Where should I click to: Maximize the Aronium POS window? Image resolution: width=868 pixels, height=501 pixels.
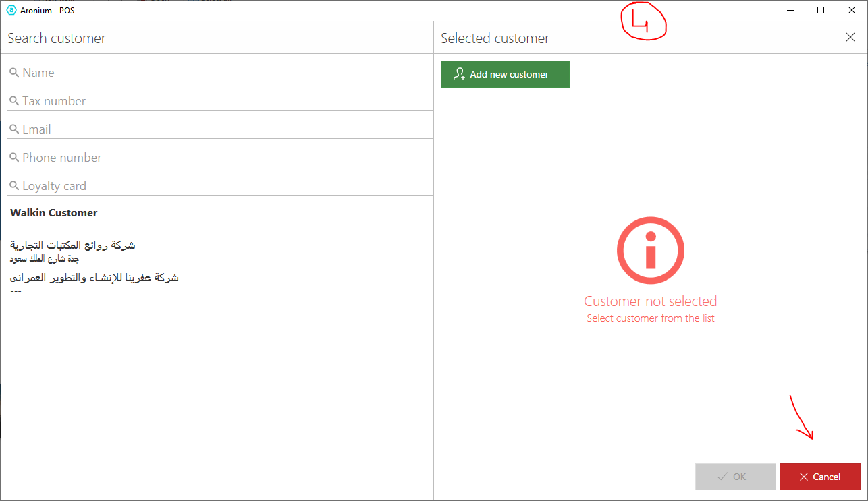pyautogui.click(x=821, y=10)
